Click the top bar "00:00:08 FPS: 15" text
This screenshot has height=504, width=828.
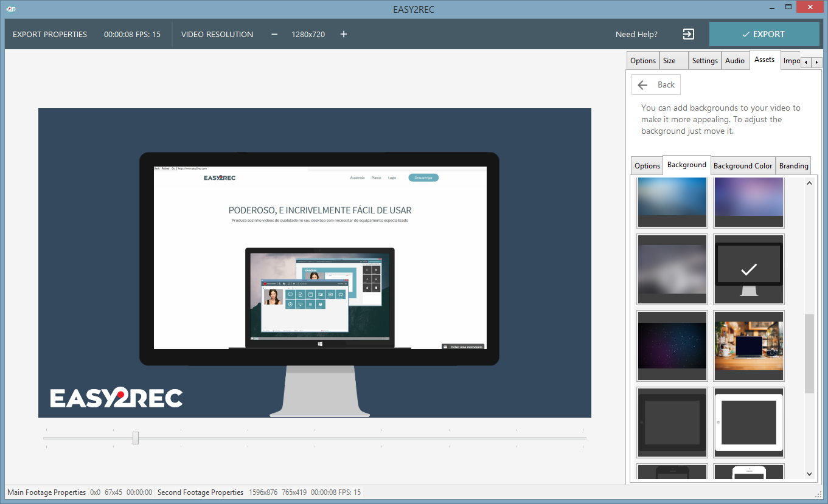[132, 34]
